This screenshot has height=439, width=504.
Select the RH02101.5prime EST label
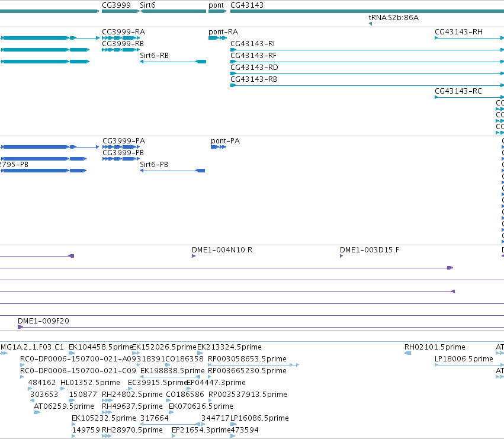435,347
